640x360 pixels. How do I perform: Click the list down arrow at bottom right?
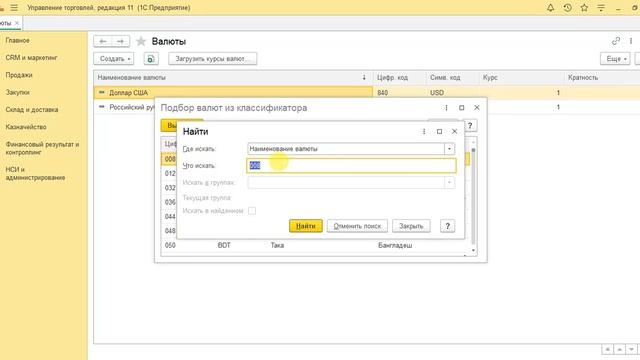coord(631,349)
